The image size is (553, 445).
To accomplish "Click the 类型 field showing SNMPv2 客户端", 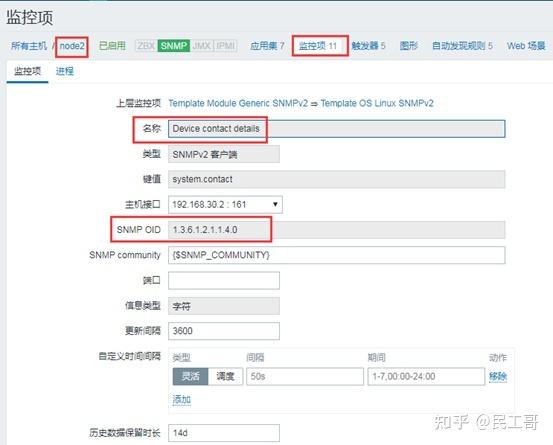I will tap(224, 154).
